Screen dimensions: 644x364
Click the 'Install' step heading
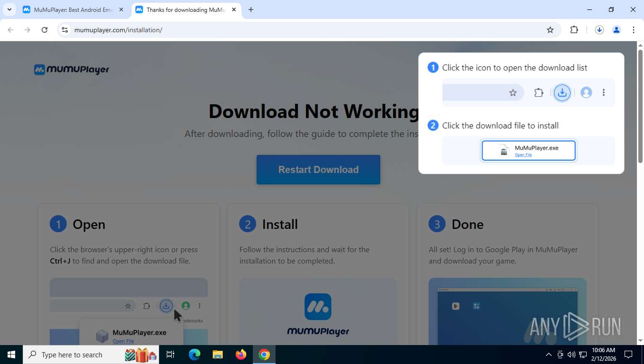pos(280,224)
